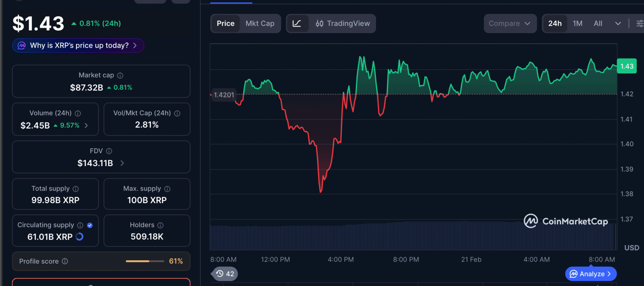Viewport: 644px width, 286px height.
Task: Click the Market cap info icon
Action: click(x=120, y=75)
